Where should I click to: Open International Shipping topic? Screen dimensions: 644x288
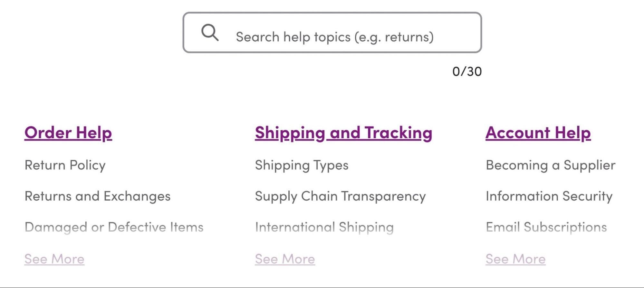324,227
